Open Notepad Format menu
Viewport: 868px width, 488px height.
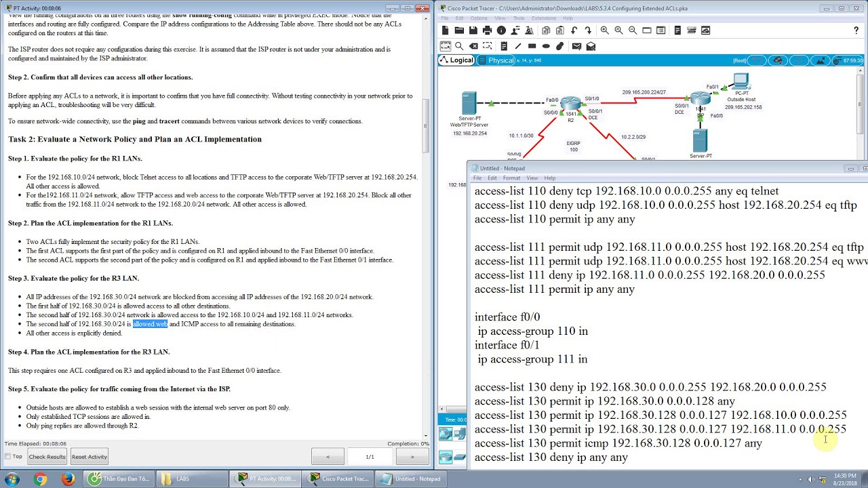point(511,178)
